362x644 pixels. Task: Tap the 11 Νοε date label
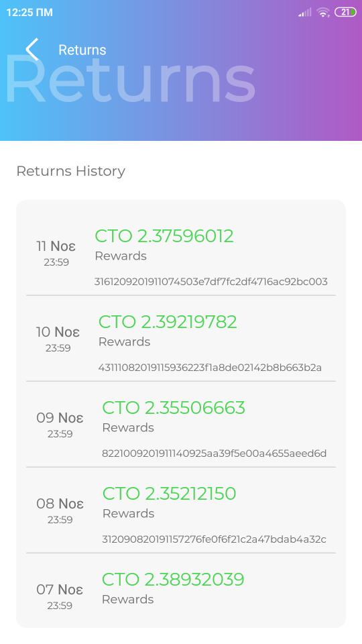tap(56, 246)
